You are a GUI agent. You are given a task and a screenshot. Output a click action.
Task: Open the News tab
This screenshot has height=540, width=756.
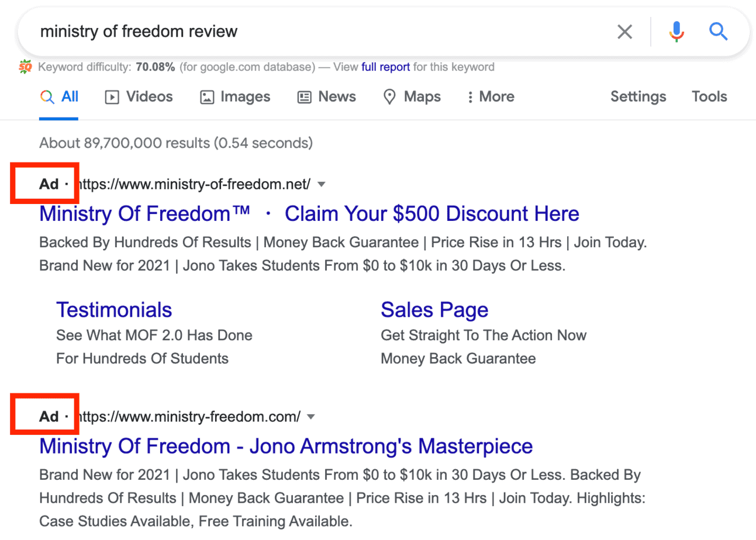[327, 97]
